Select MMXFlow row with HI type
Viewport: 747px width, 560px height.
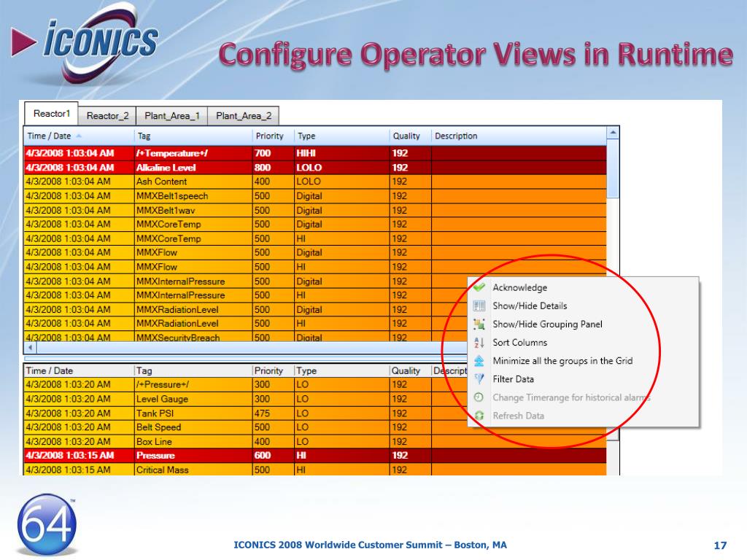[x=315, y=267]
